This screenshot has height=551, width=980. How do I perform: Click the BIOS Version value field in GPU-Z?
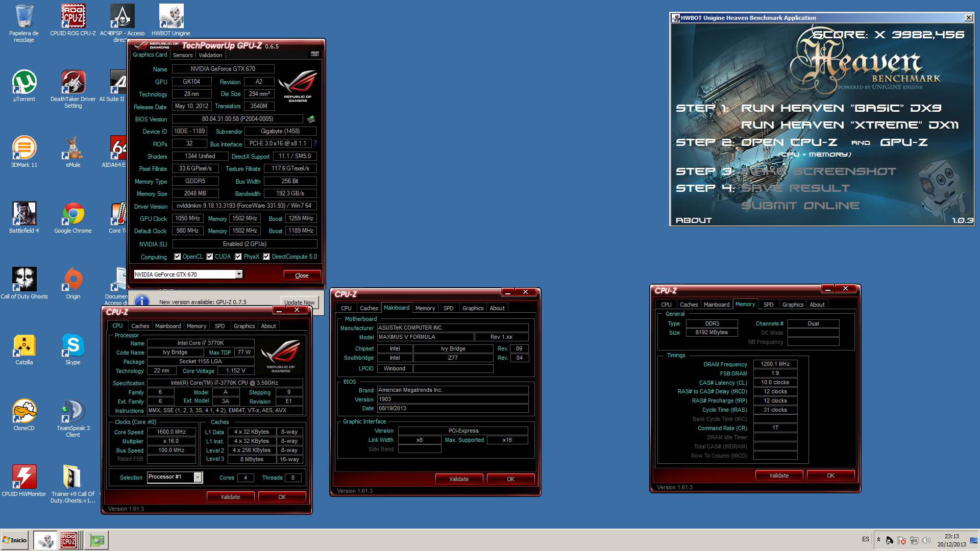pyautogui.click(x=237, y=119)
